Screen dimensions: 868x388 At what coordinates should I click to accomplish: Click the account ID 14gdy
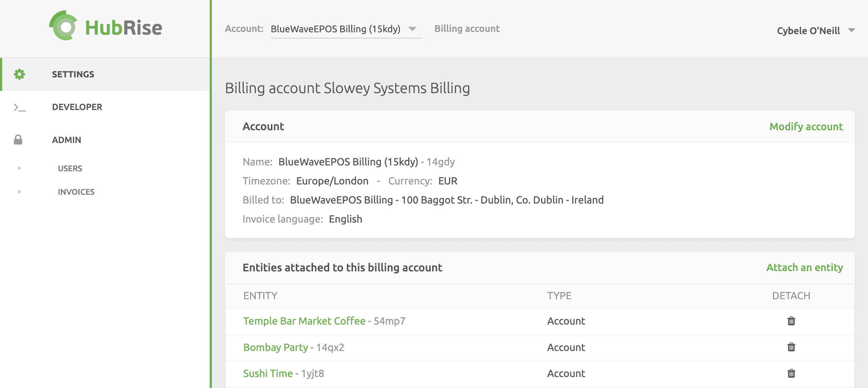point(441,162)
